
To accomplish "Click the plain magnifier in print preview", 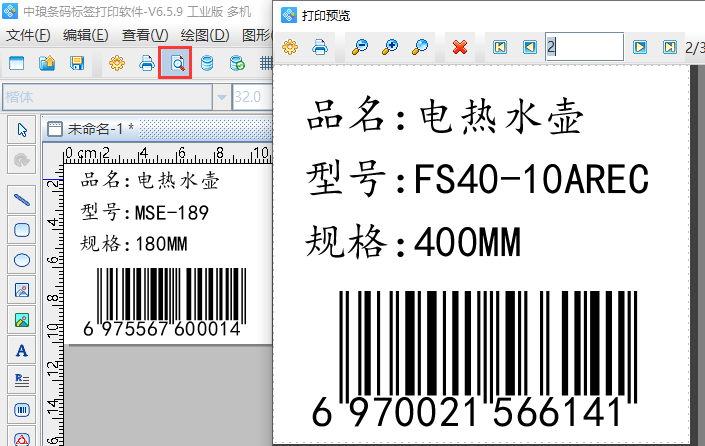I will [x=420, y=47].
